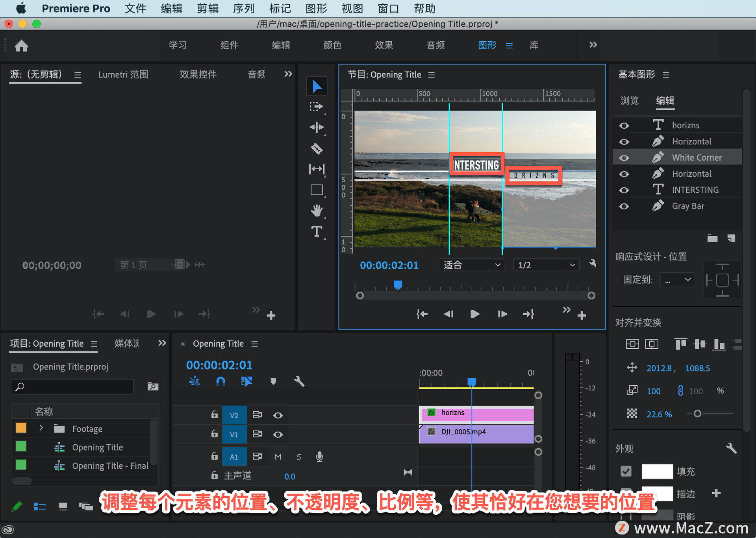Select the Gray Bar layer
This screenshot has width=756, height=538.
688,206
